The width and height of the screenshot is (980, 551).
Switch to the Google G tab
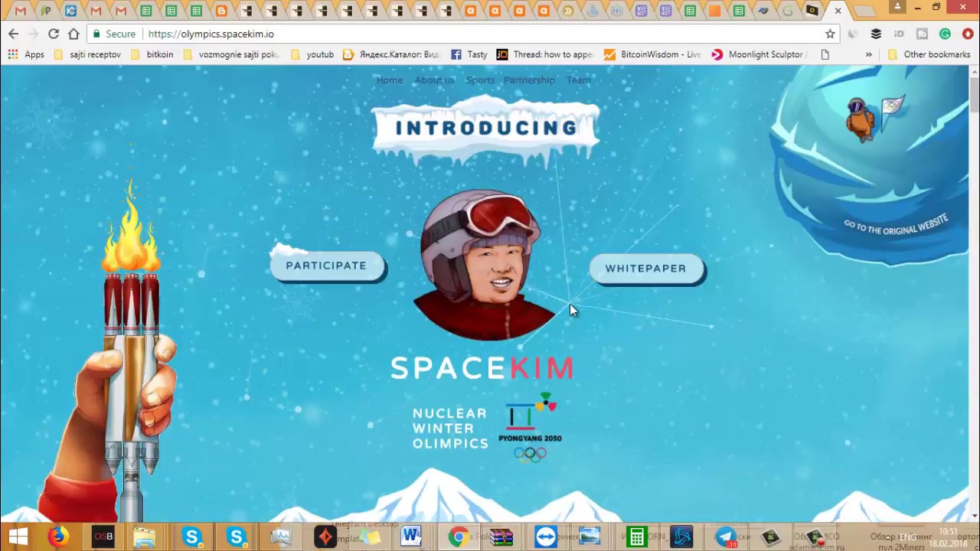pos(788,11)
